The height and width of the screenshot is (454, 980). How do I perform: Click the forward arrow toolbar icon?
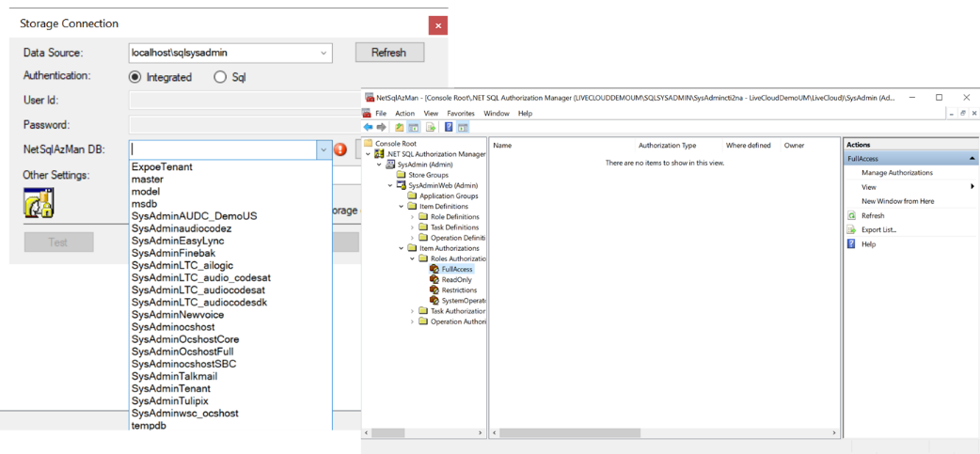pos(381,127)
